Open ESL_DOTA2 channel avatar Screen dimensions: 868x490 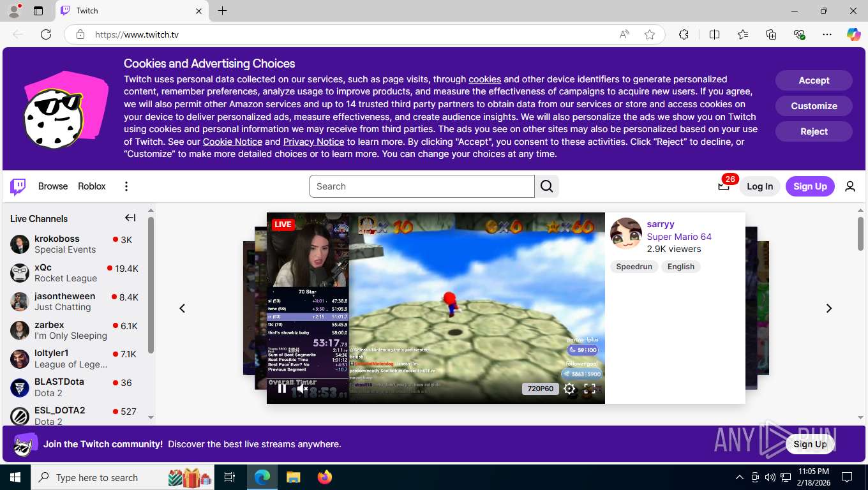pyautogui.click(x=20, y=416)
